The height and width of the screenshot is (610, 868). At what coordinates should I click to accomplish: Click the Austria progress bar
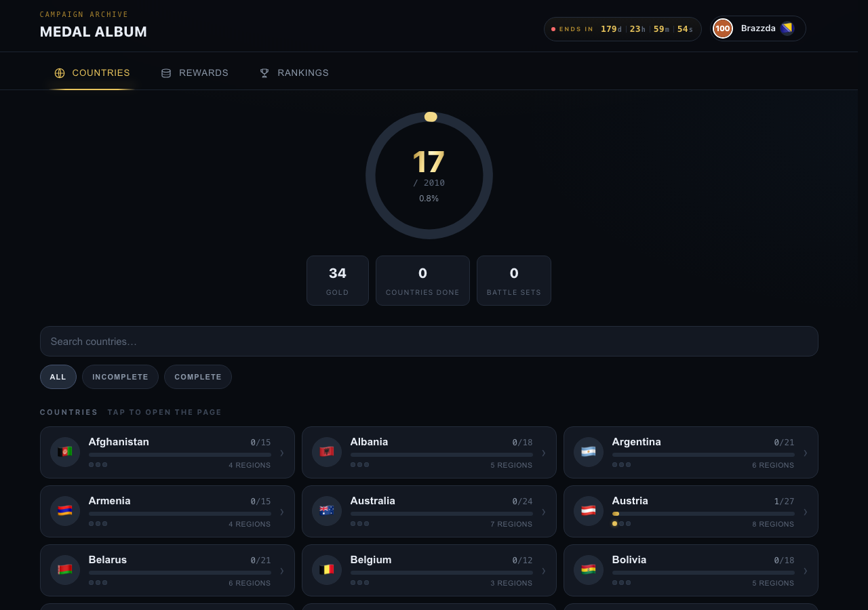(x=703, y=514)
